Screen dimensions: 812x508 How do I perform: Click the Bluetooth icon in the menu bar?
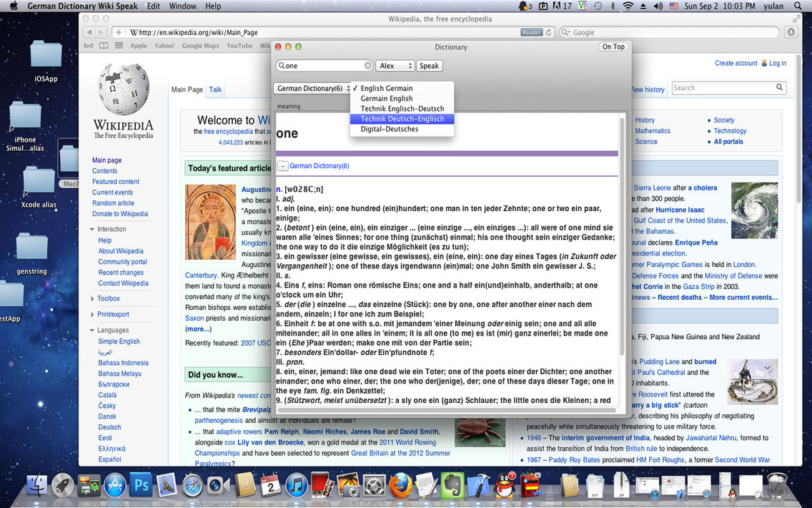tap(613, 6)
